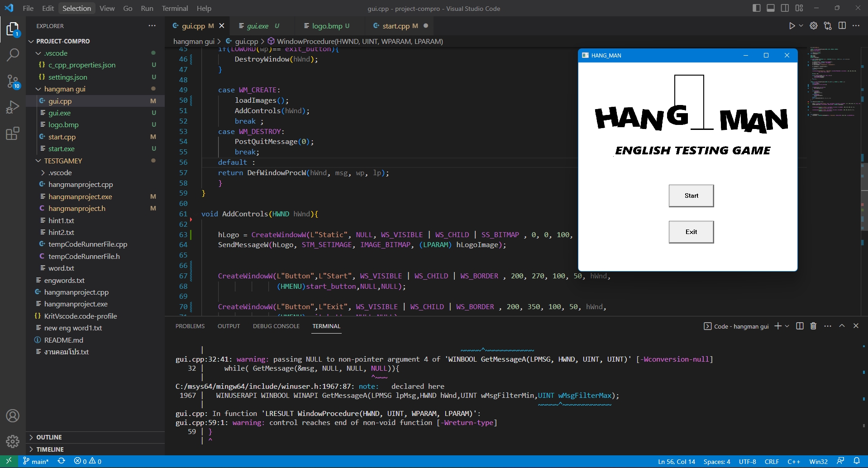
Task: Toggle the primary sidebar visibility
Action: (756, 8)
